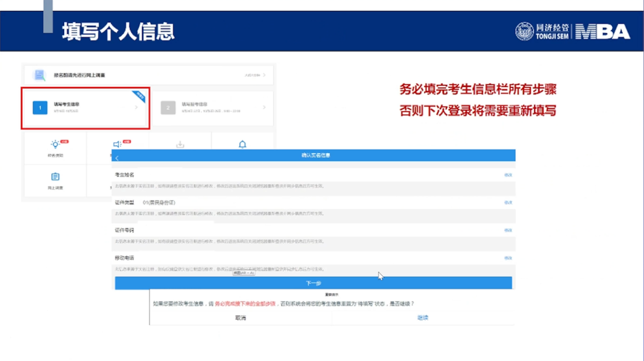Open survey entry chevron in top banner

[264, 75]
